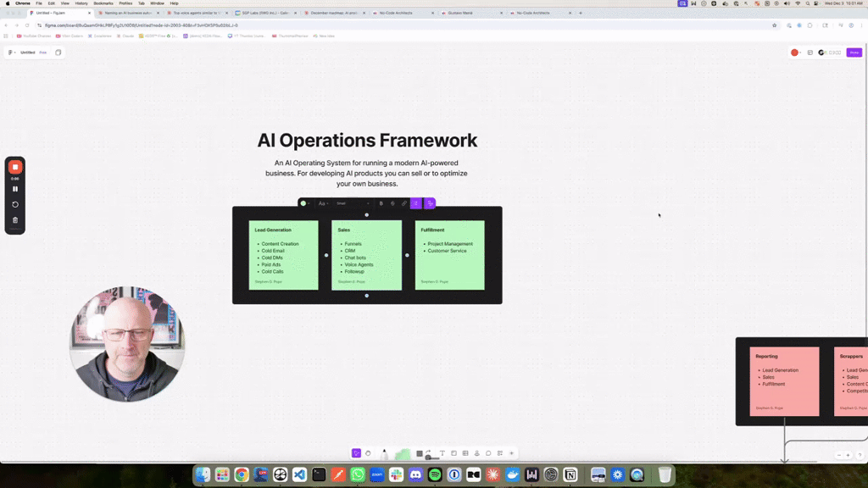Image resolution: width=868 pixels, height=488 pixels.
Task: Click the Untitled file name
Action: pyautogui.click(x=28, y=53)
